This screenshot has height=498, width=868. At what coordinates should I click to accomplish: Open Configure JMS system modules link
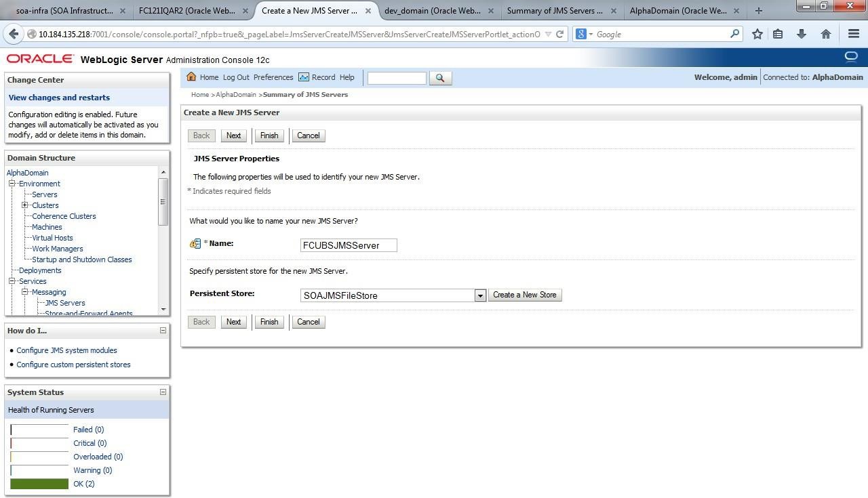pos(66,350)
